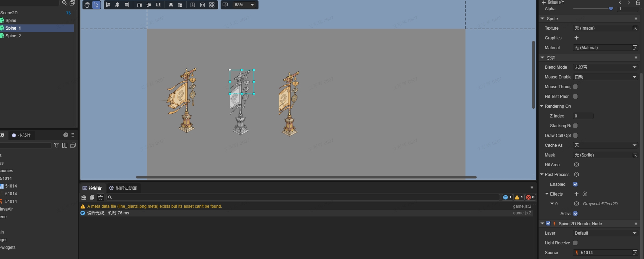Click the inspector lock icon
644x259 pixels.
click(x=638, y=2)
